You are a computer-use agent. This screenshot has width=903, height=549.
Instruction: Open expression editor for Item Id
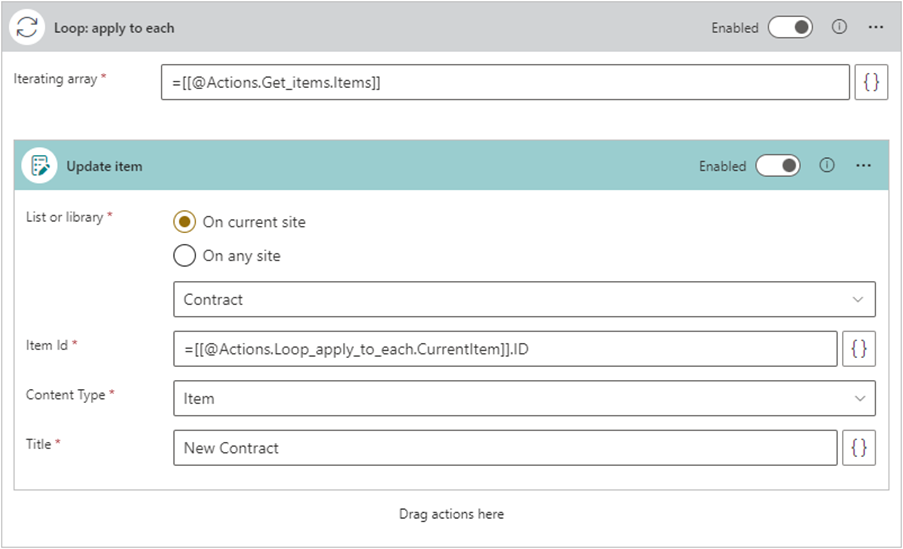859,348
